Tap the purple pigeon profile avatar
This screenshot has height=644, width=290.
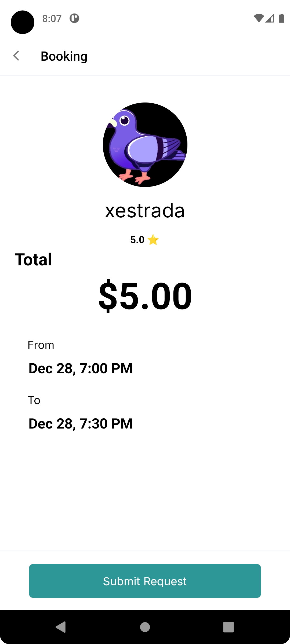tap(145, 145)
